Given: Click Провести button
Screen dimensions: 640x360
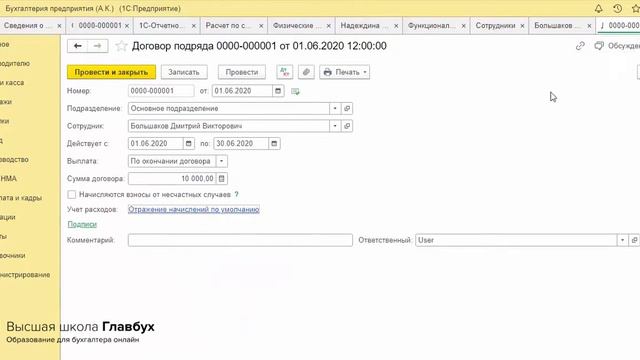Looking at the screenshot, I should pos(242,72).
